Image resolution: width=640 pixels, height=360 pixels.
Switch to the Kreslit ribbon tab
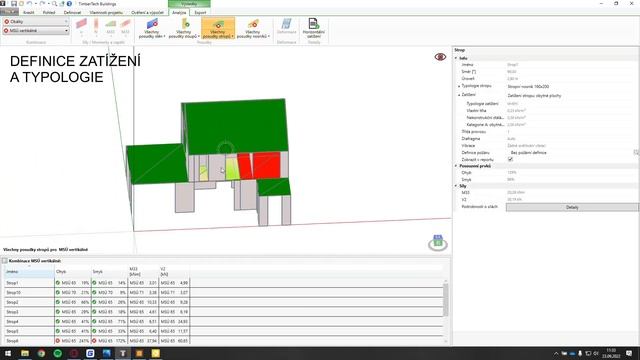click(x=29, y=13)
